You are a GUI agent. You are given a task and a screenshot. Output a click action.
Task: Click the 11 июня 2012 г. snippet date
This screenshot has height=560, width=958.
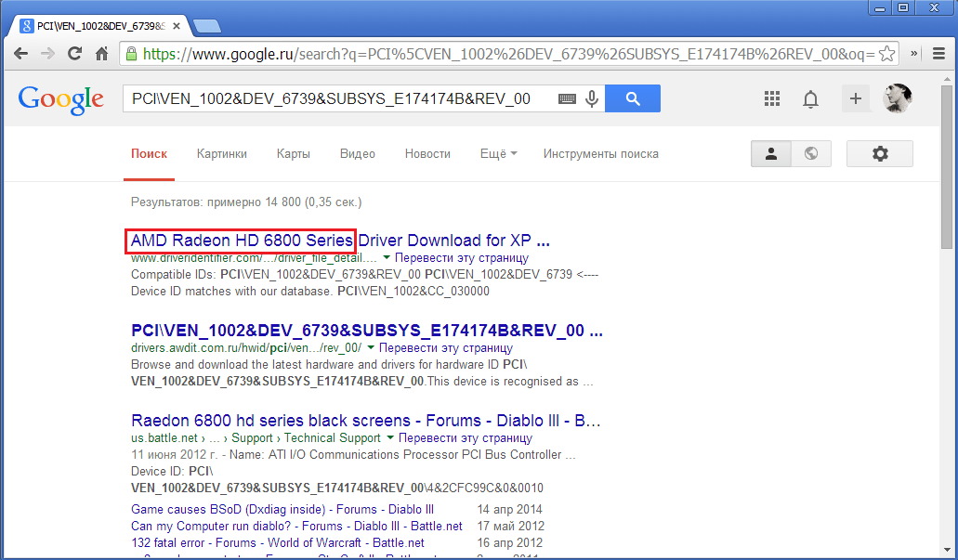[x=174, y=454]
